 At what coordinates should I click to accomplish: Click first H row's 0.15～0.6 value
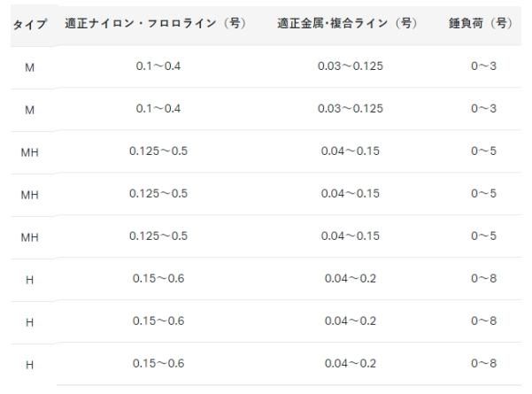point(158,278)
